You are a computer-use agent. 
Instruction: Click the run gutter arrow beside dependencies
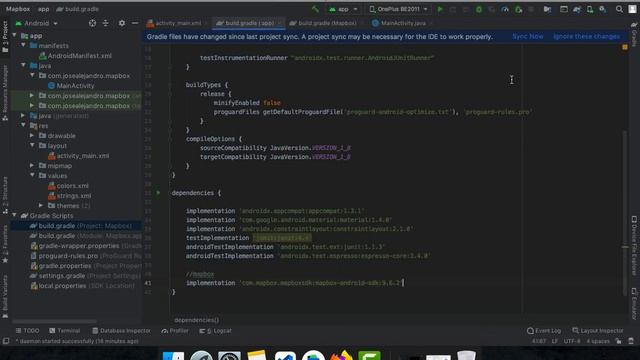(x=158, y=193)
